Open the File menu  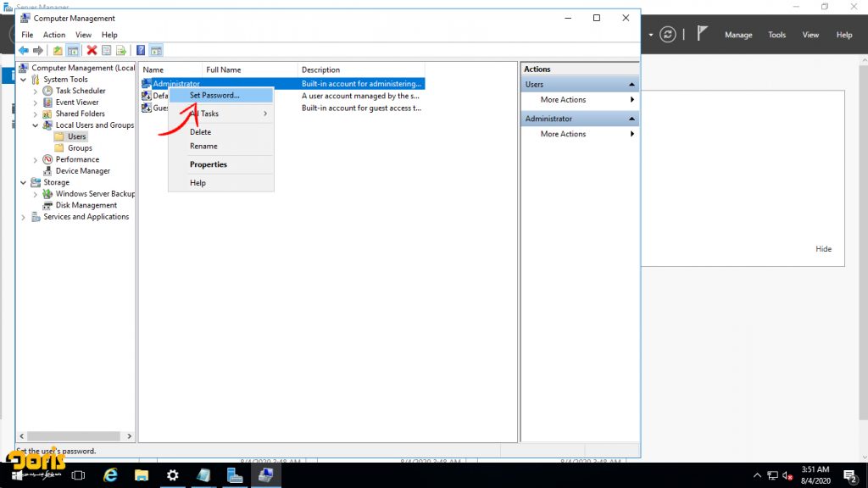tap(27, 35)
